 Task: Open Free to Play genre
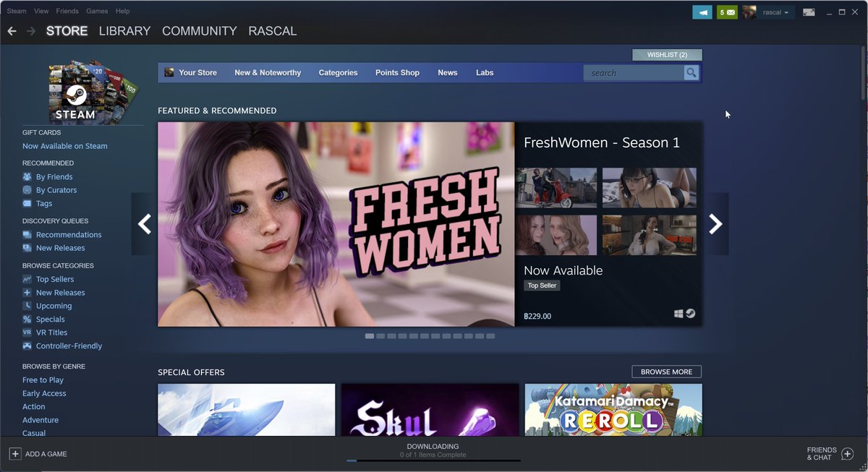tap(43, 380)
